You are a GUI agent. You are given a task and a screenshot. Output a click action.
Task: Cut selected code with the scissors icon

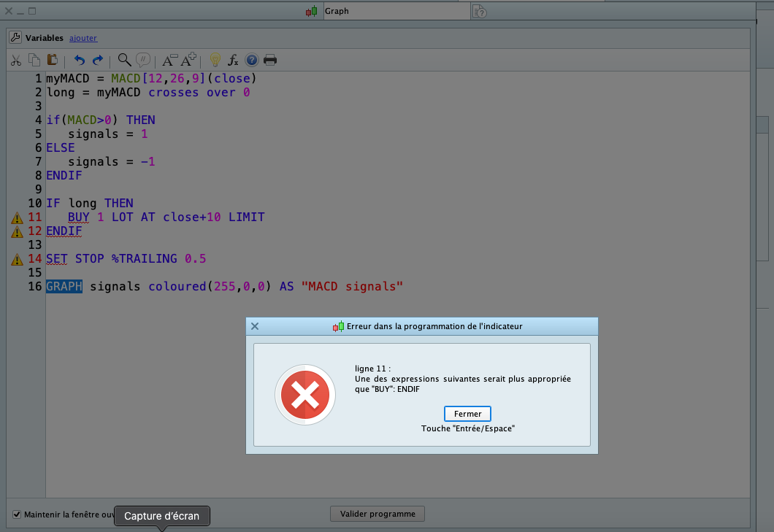point(16,60)
